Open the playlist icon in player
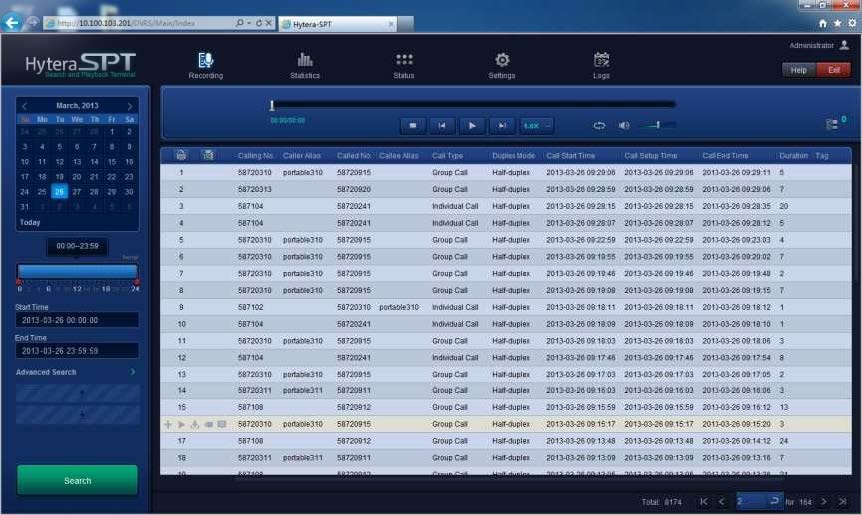The height and width of the screenshot is (515, 862). [x=832, y=124]
